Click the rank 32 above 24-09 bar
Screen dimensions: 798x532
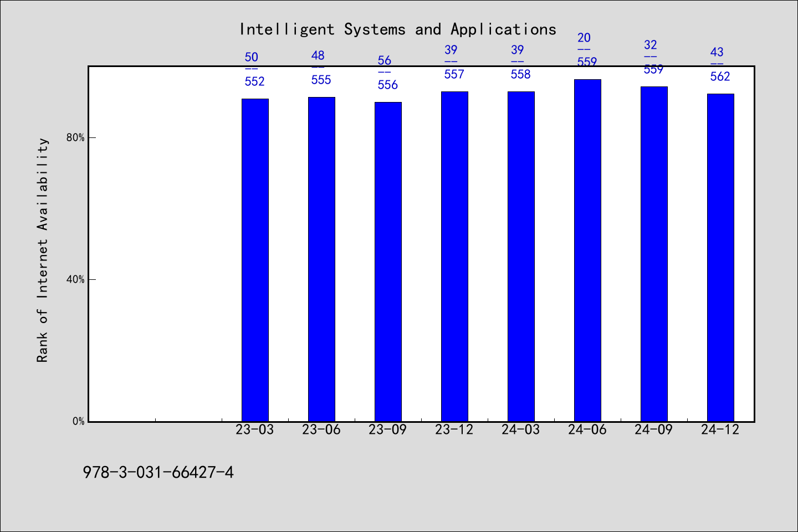pos(651,45)
